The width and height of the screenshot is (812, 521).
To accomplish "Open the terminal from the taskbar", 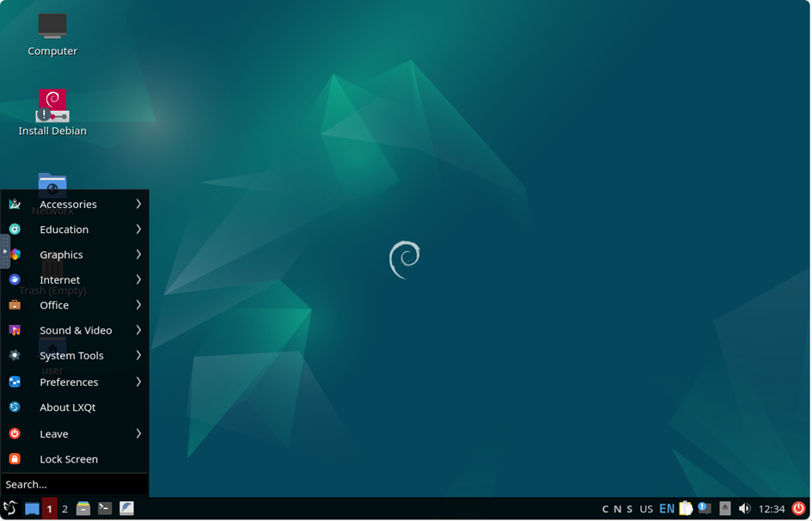I will 105,509.
